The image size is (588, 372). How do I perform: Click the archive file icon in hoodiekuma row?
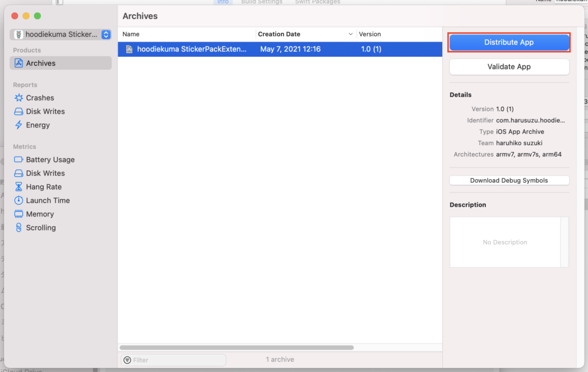coord(129,49)
